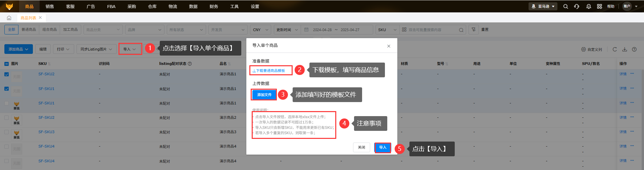Screen dimensions: 644x170
Task: Open 设置 main menu
Action: pyautogui.click(x=255, y=6)
